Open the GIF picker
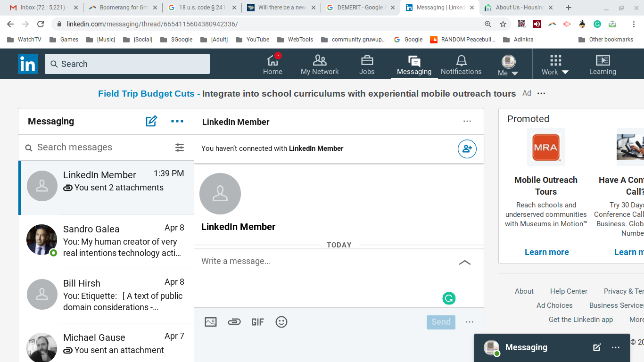This screenshot has height=362, width=644. (x=257, y=322)
